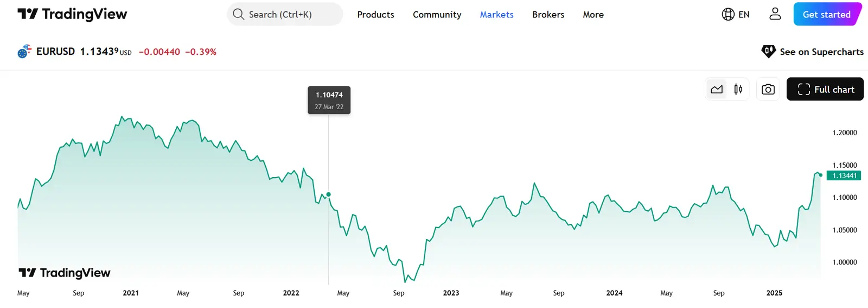Open the Brokers menu item
This screenshot has height=308, width=868.
coord(548,15)
